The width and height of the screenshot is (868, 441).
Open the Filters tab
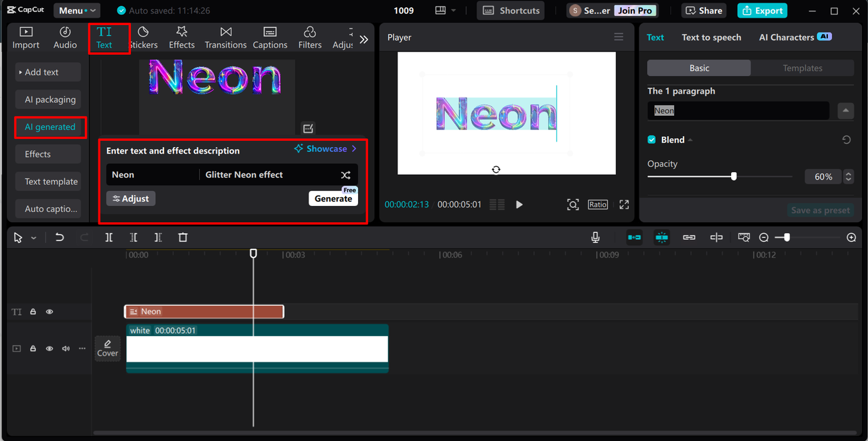tap(310, 38)
